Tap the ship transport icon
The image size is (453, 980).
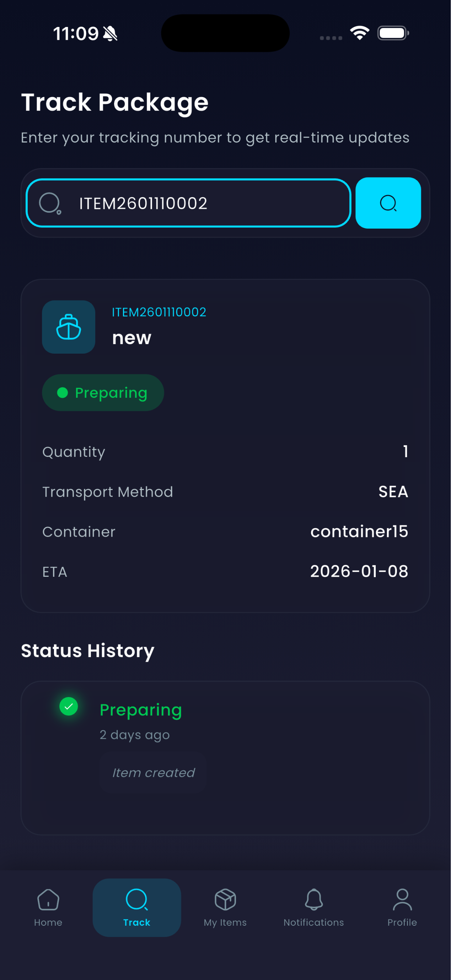click(69, 327)
